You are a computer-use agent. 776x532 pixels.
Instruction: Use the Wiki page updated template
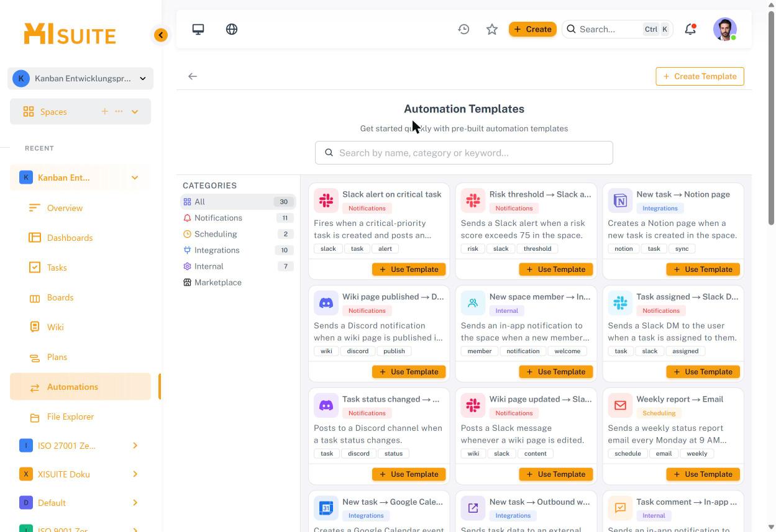(x=555, y=474)
